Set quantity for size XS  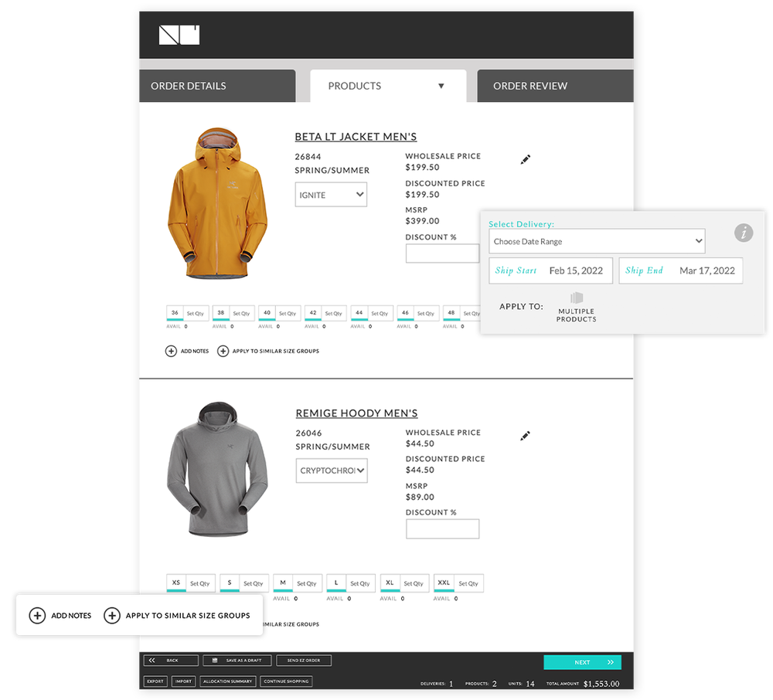coord(200,583)
